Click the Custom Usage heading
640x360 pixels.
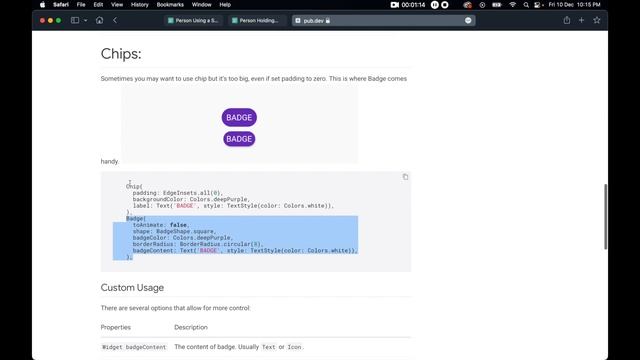tap(132, 288)
